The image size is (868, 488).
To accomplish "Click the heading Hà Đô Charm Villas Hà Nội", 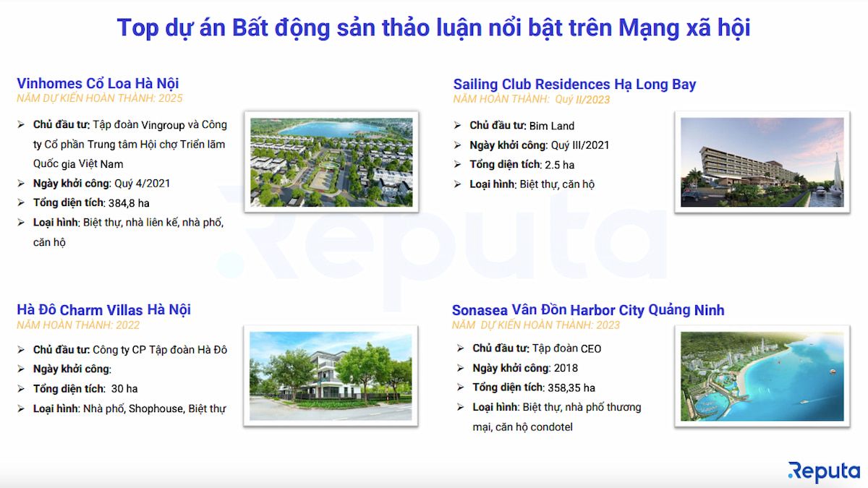I will coord(103,309).
